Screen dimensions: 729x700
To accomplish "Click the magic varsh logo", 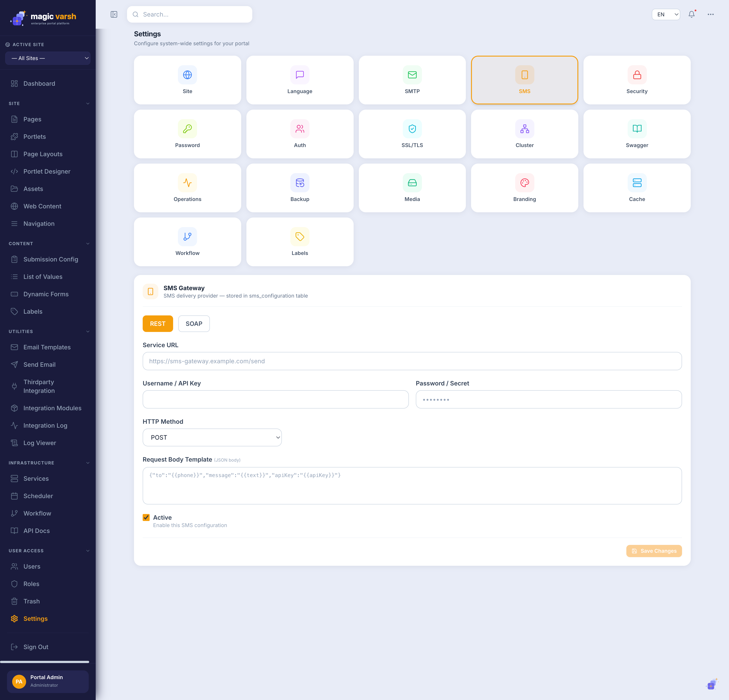I will tap(43, 18).
